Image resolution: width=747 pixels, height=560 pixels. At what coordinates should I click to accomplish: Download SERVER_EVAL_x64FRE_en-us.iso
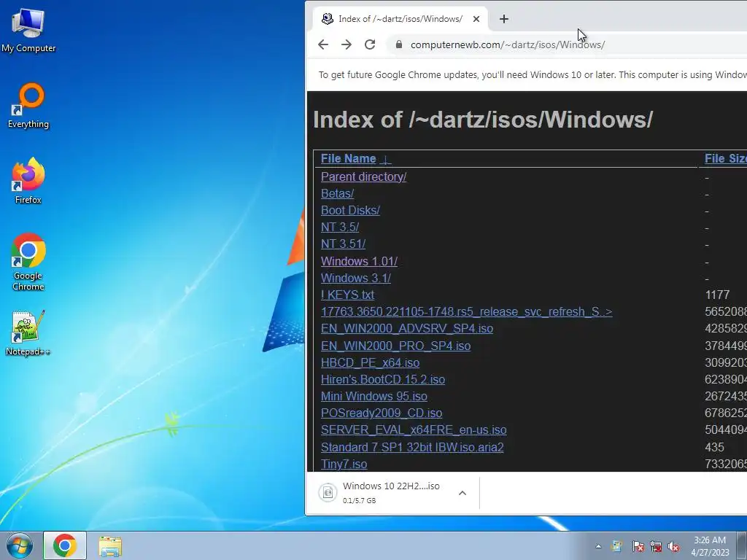pyautogui.click(x=414, y=430)
